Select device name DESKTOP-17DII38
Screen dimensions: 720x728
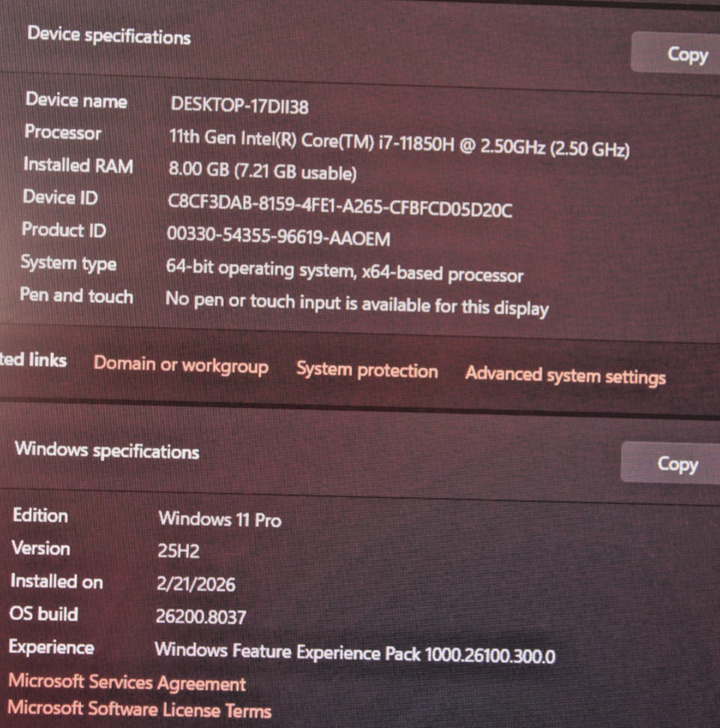(239, 106)
